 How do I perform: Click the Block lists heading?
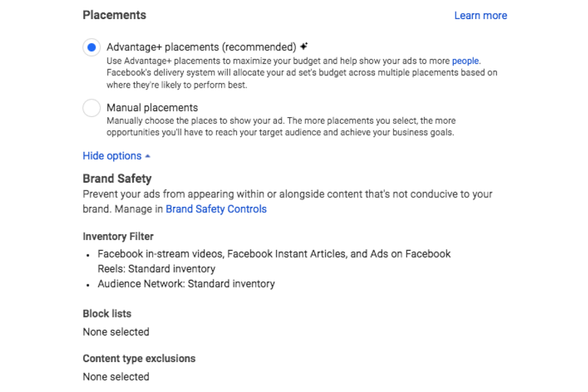[107, 314]
